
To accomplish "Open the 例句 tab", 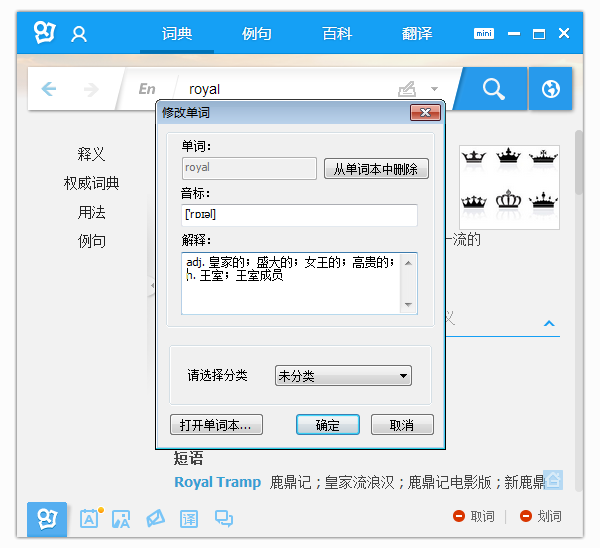I will point(257,34).
